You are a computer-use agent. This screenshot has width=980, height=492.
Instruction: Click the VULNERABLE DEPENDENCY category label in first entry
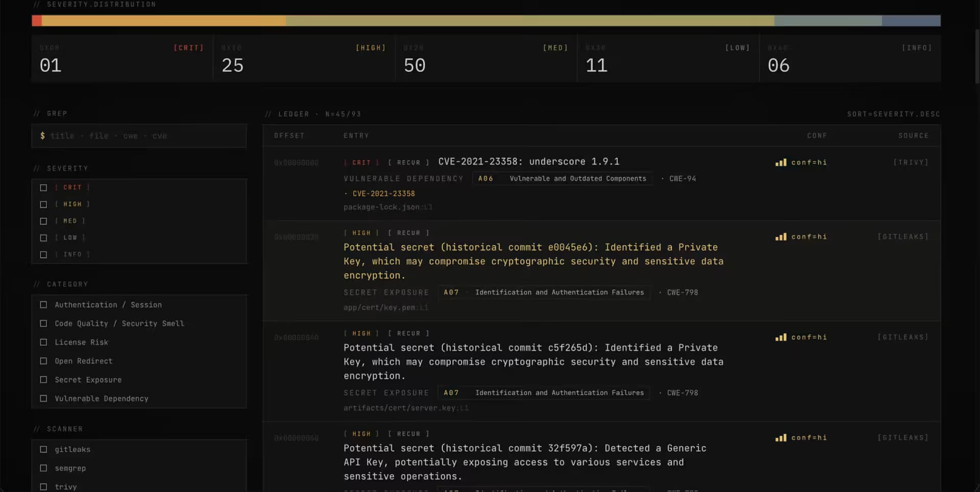pos(403,178)
